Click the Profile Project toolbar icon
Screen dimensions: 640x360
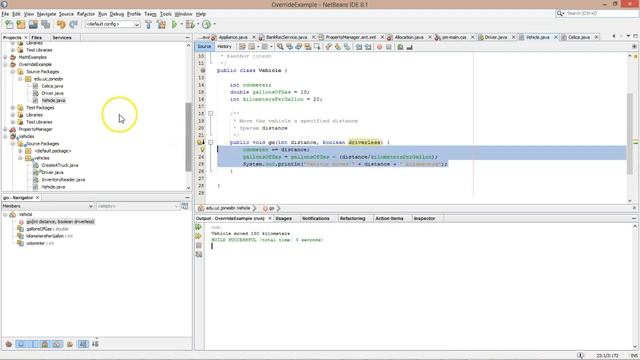(x=207, y=24)
